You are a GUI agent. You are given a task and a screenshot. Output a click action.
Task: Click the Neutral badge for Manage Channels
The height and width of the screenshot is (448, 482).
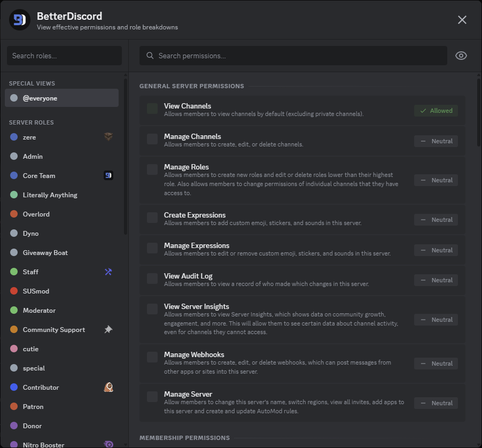point(436,141)
